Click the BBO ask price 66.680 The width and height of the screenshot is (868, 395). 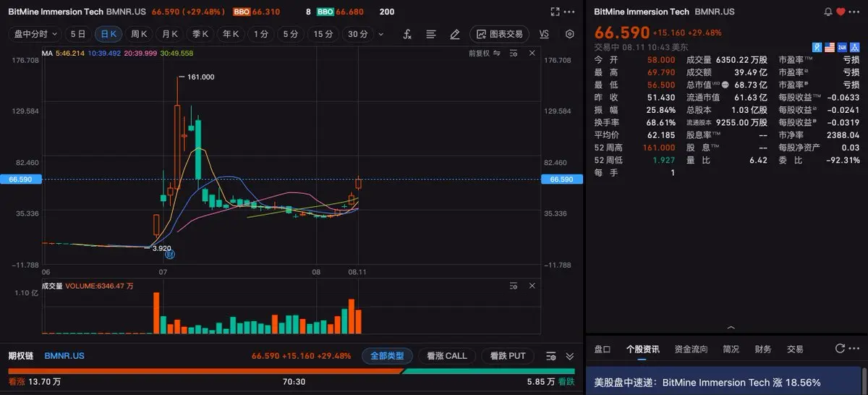pyautogui.click(x=349, y=12)
